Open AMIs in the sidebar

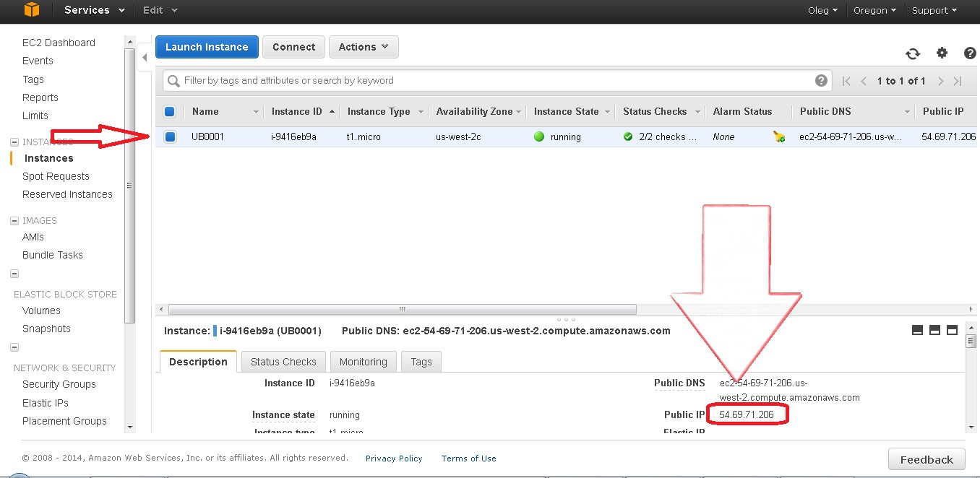[x=33, y=237]
